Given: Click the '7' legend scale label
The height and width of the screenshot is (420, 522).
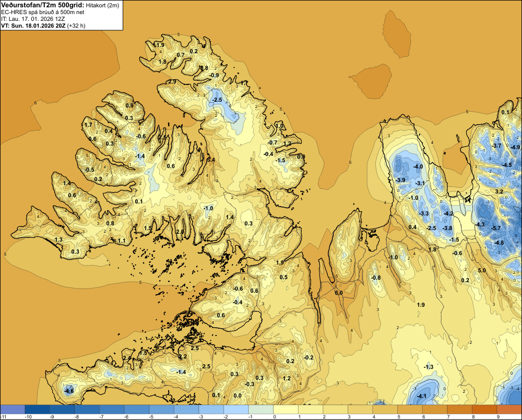Looking at the screenshot, I should click(448, 417).
